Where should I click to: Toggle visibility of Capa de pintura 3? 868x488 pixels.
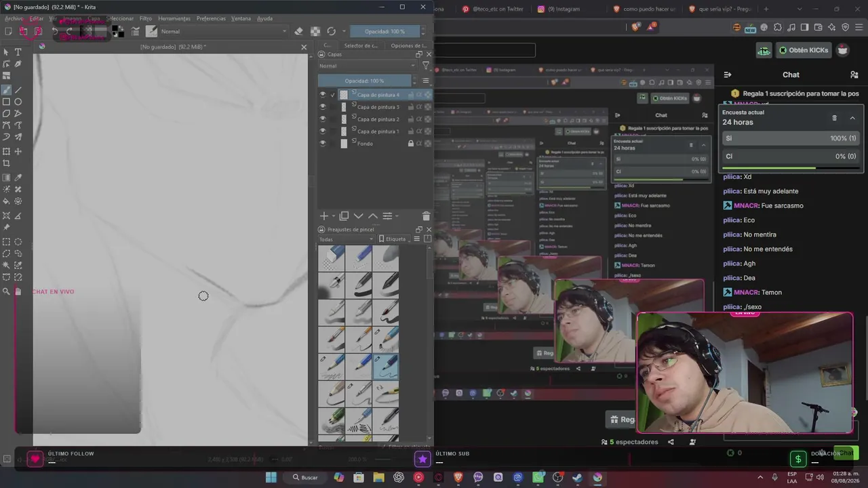323,107
